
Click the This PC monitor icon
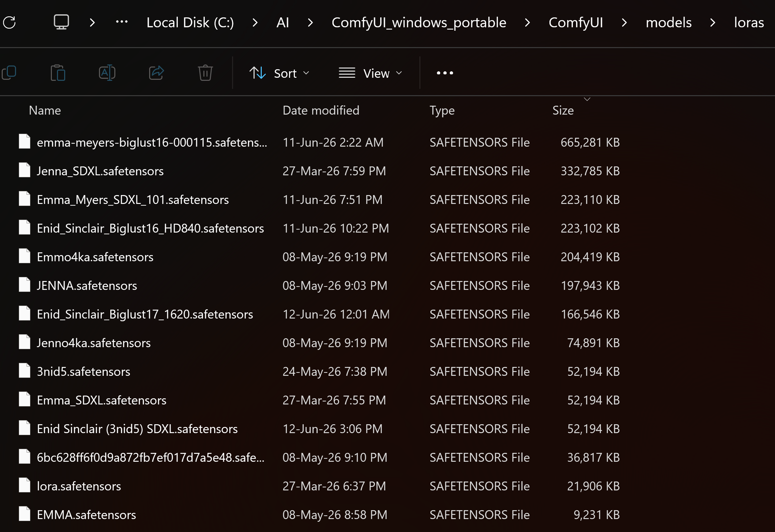tap(61, 22)
